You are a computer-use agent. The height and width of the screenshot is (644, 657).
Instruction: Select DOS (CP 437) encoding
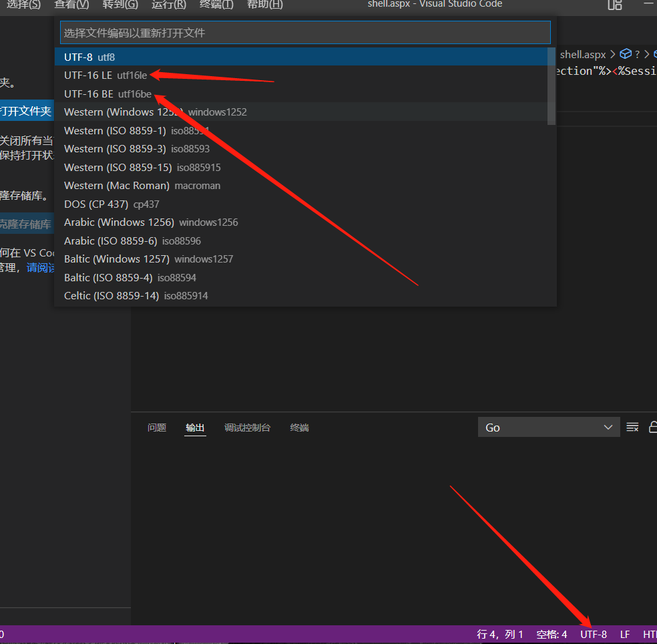pos(301,204)
